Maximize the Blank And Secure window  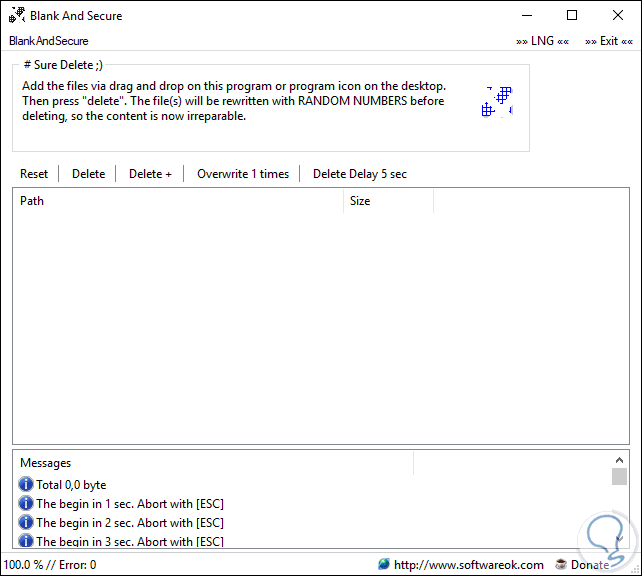pyautogui.click(x=572, y=16)
